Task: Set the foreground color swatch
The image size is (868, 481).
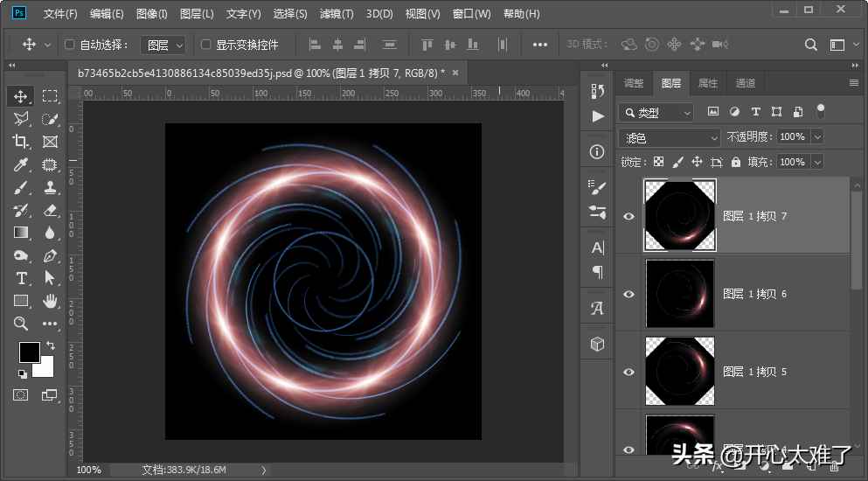Action: (30, 352)
